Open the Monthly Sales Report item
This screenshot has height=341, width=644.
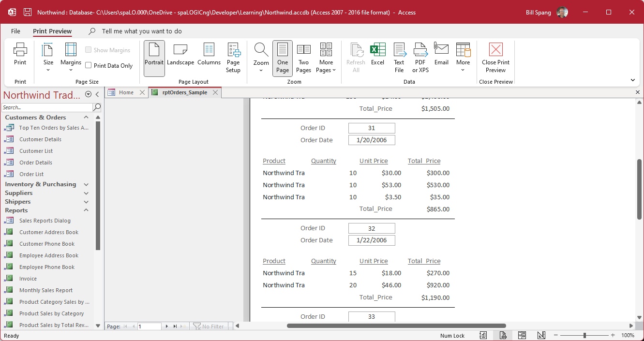(x=46, y=290)
